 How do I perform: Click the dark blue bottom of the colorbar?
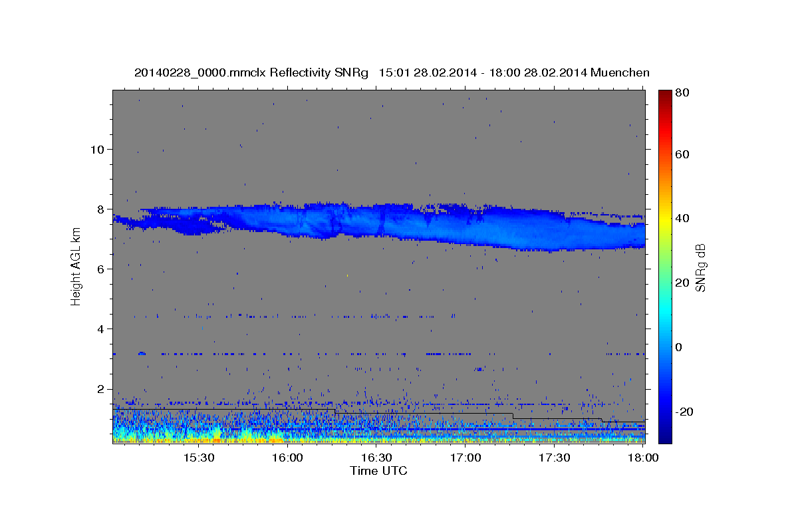click(x=665, y=436)
